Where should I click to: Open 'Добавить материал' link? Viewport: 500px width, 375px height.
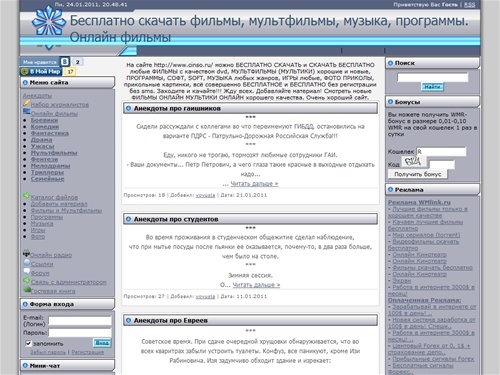click(x=59, y=204)
